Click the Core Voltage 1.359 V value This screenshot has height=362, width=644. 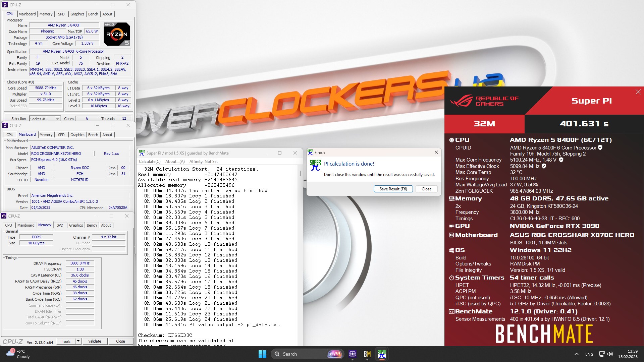[x=87, y=43]
